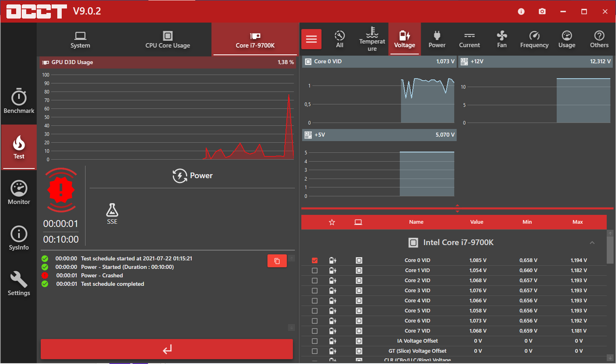Click the Core 0 VID graph header

point(379,62)
